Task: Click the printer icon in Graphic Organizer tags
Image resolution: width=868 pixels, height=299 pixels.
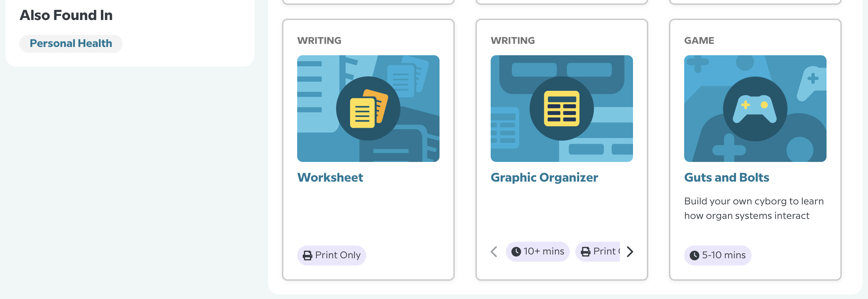Action: [x=585, y=252]
